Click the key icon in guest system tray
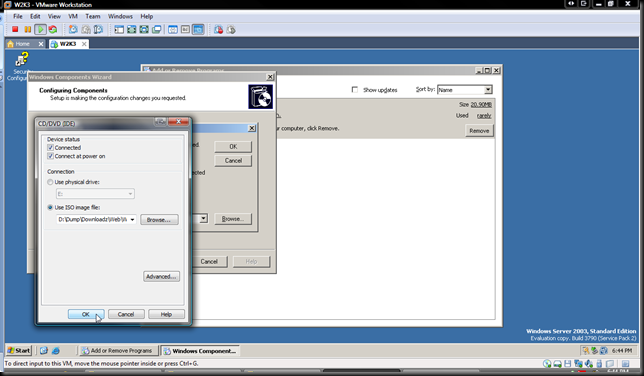Screen dimensions: 644x376 click(585, 351)
